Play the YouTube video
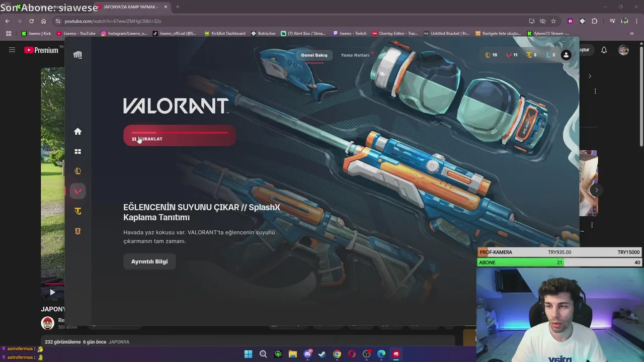644x362 pixels. (52, 292)
